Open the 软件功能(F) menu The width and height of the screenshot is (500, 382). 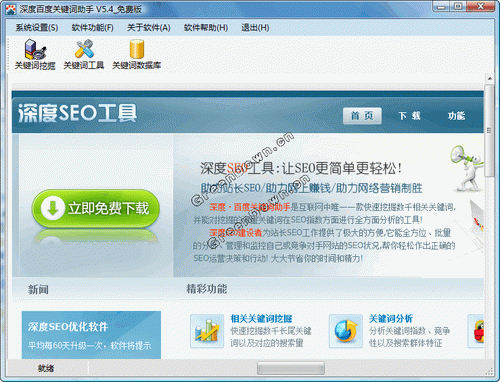93,28
